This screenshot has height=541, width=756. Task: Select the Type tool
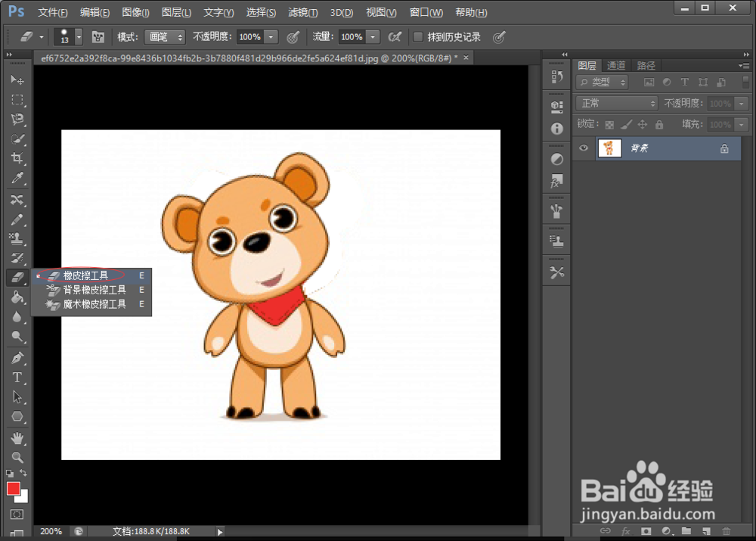click(17, 378)
